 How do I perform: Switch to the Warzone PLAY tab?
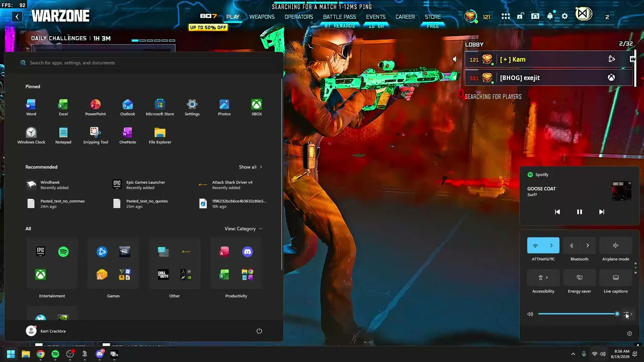tap(233, 17)
